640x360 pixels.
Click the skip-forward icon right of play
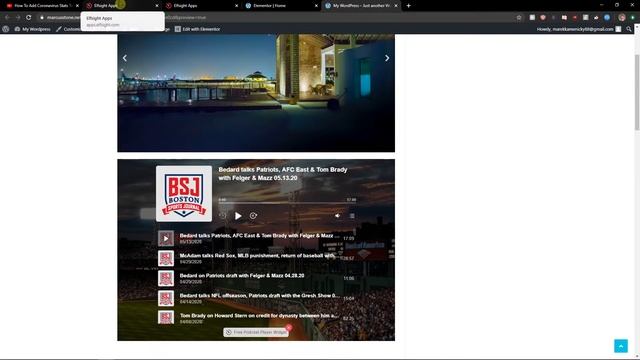click(x=253, y=216)
